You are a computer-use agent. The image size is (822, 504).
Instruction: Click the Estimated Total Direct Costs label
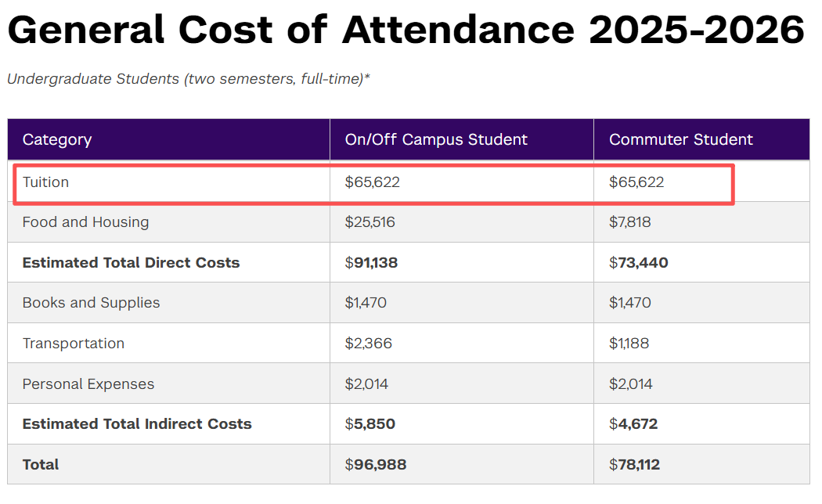(x=131, y=263)
